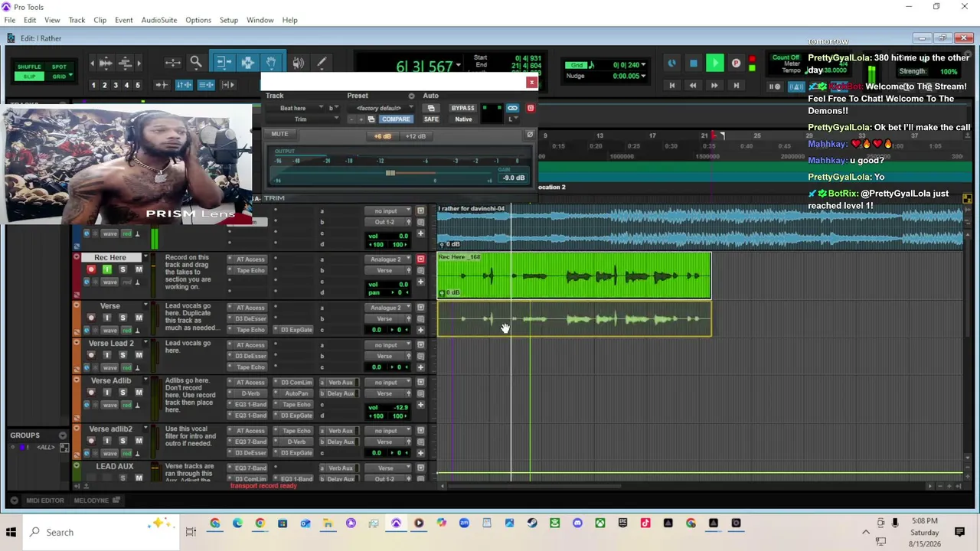
Task: Open the Melodyne tab
Action: [x=91, y=500]
